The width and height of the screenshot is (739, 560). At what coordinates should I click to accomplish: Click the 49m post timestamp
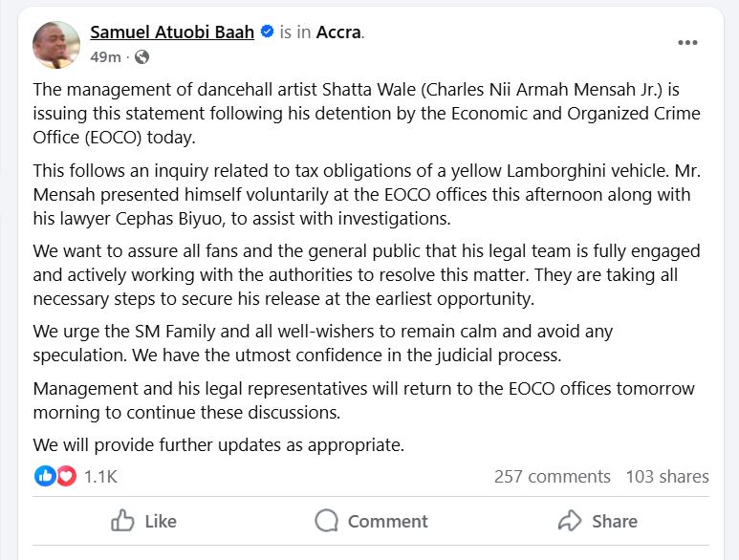coord(105,57)
